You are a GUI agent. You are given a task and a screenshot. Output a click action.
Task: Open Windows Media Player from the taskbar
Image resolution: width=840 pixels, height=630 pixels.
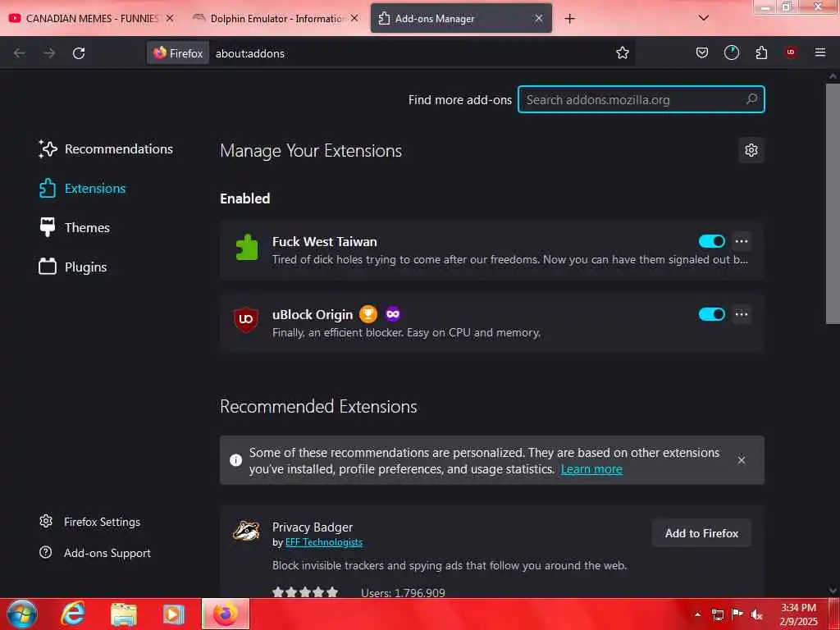174,614
